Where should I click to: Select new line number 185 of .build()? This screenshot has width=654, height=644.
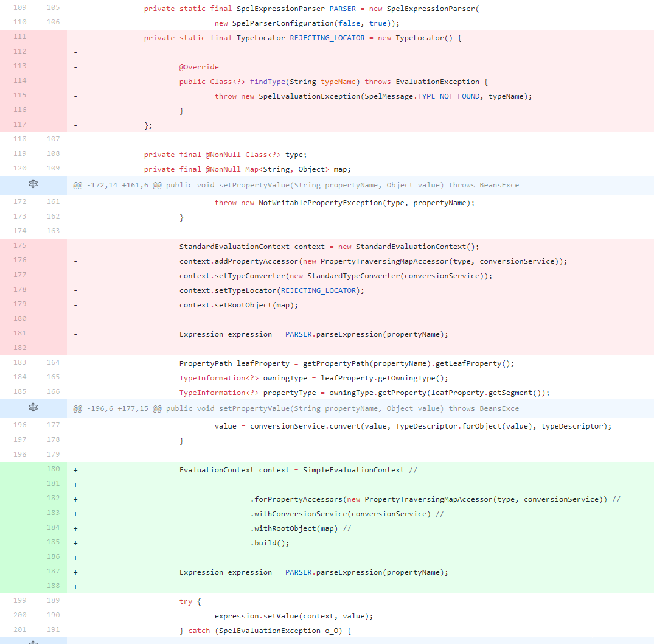coord(53,542)
